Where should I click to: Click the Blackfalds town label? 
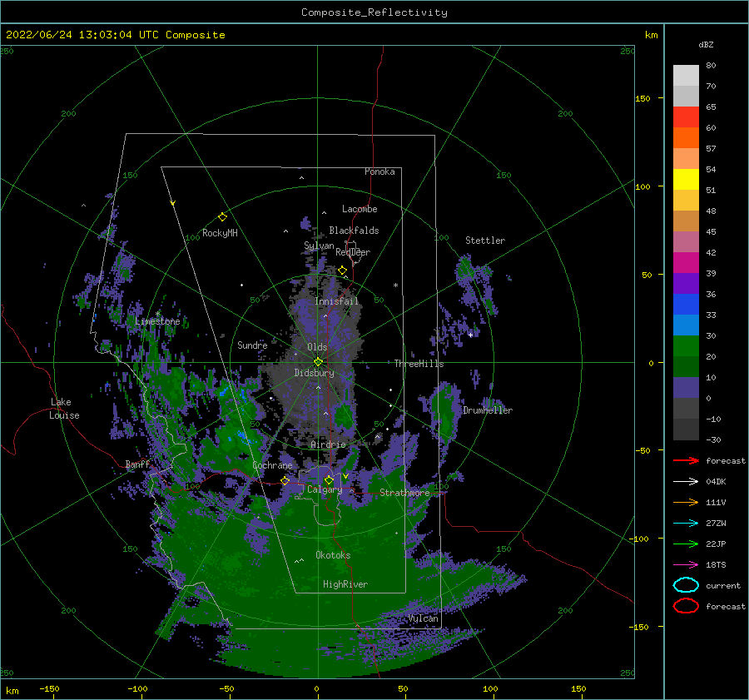point(354,231)
